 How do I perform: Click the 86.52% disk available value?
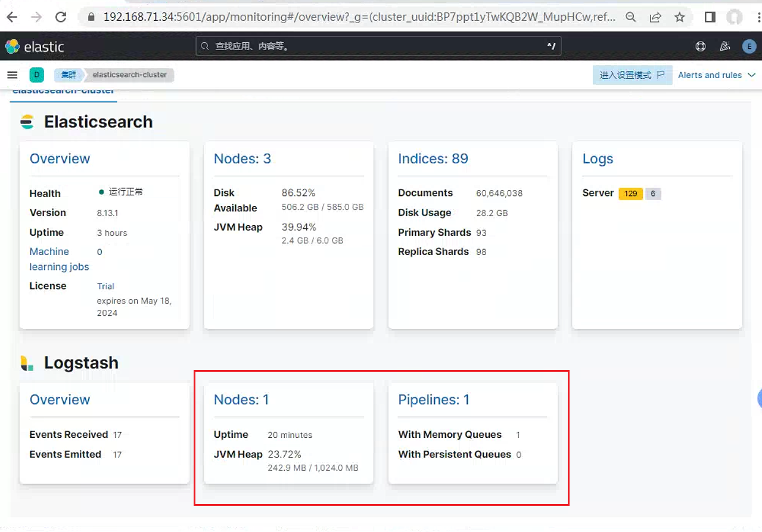298,193
